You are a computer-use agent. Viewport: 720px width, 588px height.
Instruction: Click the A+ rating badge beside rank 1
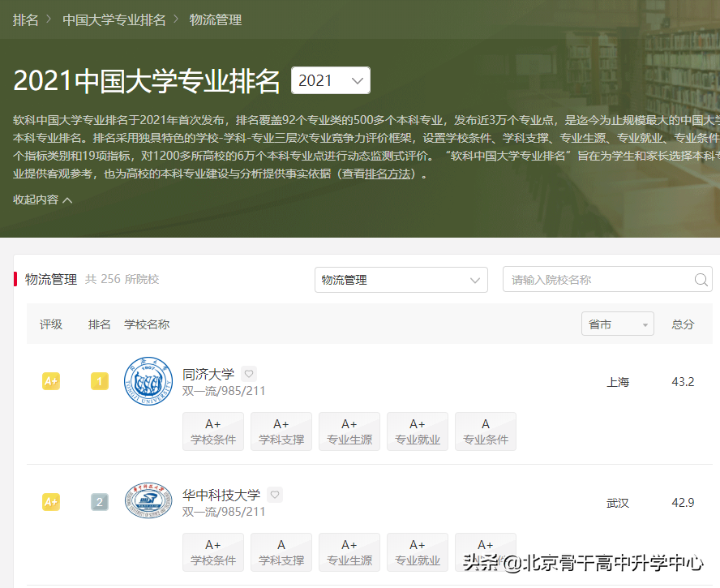tap(51, 380)
